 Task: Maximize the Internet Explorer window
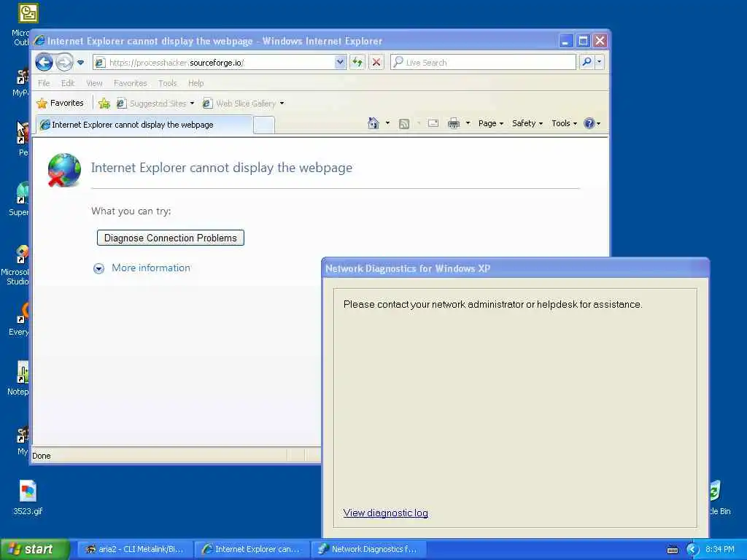[x=583, y=41]
